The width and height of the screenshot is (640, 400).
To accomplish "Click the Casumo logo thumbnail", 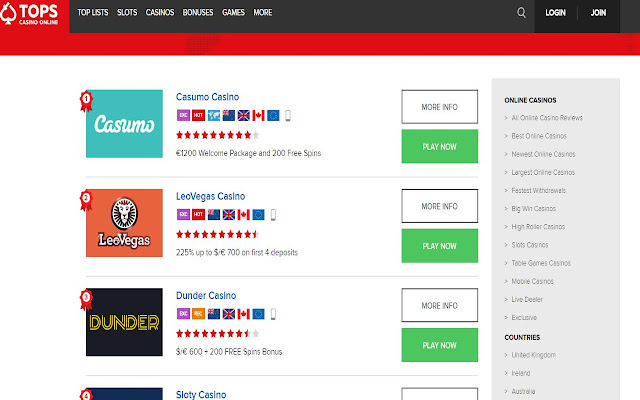I will click(124, 124).
